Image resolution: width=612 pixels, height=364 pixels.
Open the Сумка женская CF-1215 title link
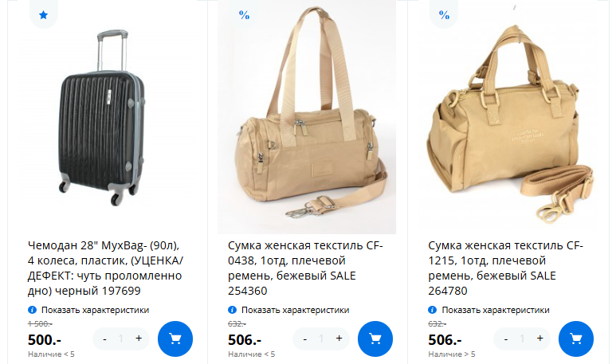(x=505, y=268)
